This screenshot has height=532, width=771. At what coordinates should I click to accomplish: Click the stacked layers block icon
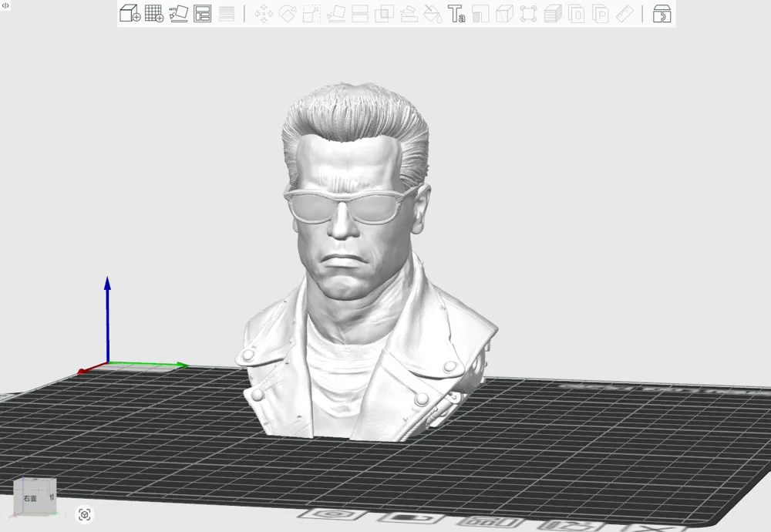click(553, 14)
